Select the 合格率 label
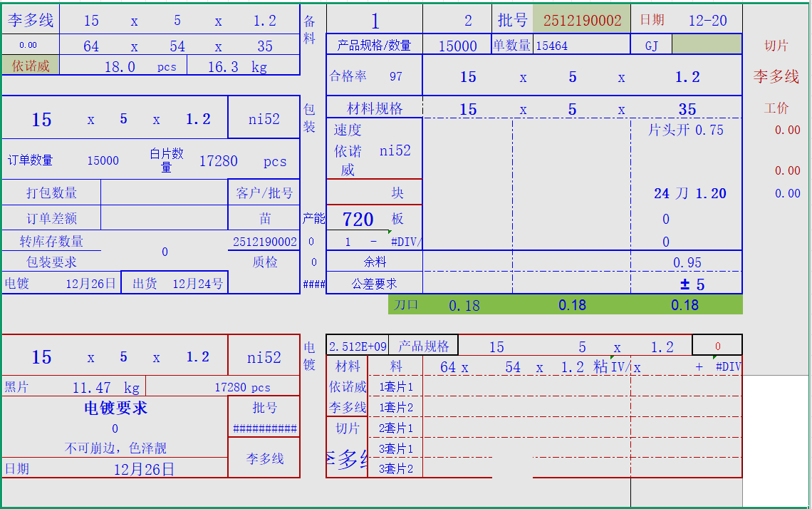The image size is (812, 509). point(348,76)
